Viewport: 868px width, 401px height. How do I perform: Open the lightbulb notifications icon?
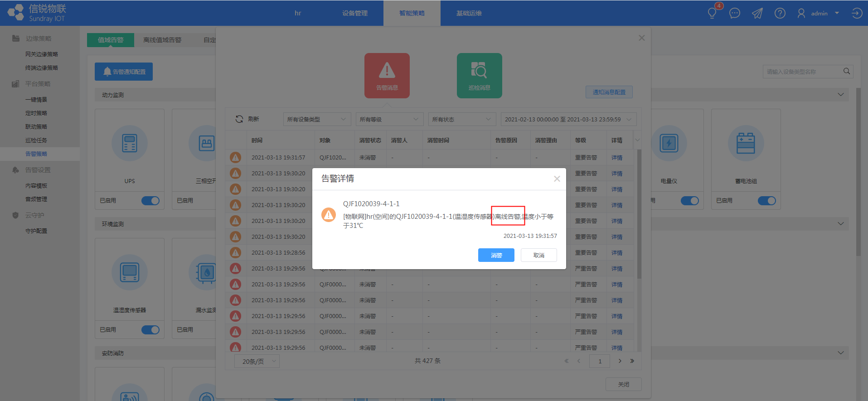(712, 13)
